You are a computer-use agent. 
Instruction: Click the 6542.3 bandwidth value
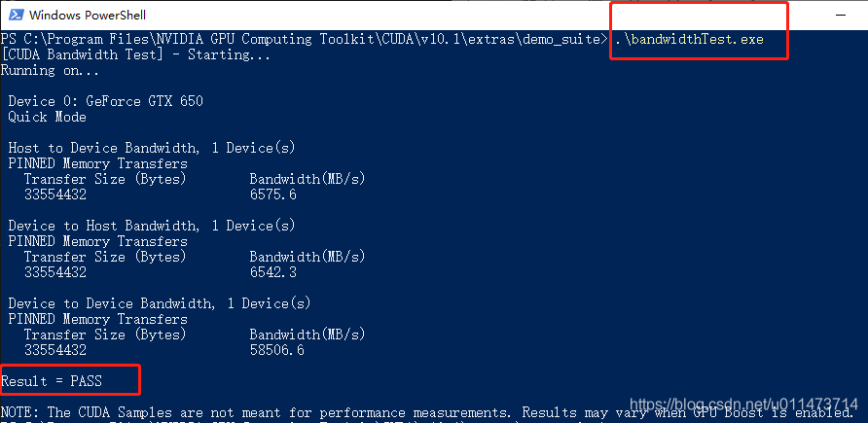click(x=272, y=272)
